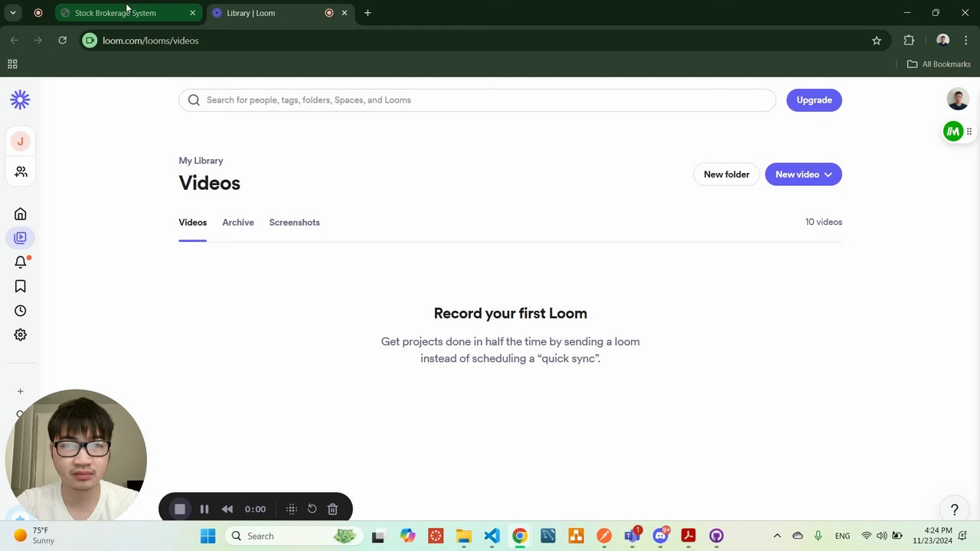This screenshot has width=980, height=551.
Task: Open Visual Studio Code from taskbar
Action: click(492, 536)
